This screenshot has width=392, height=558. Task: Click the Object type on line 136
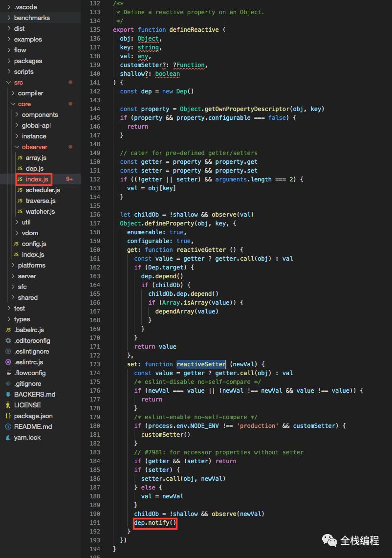click(148, 39)
